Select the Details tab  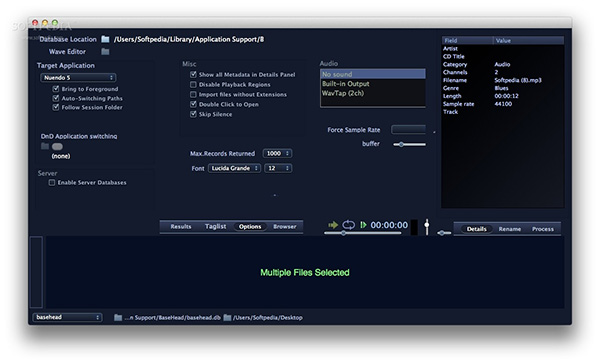click(x=476, y=229)
